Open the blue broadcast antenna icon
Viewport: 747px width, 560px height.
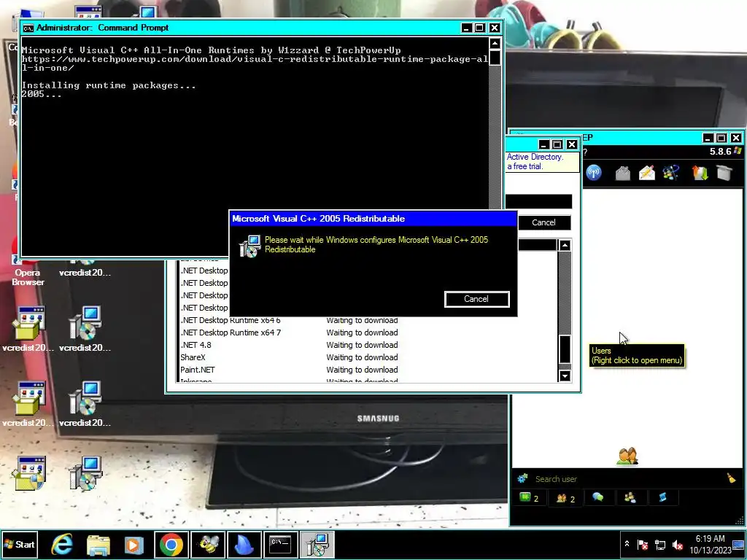[x=594, y=172]
